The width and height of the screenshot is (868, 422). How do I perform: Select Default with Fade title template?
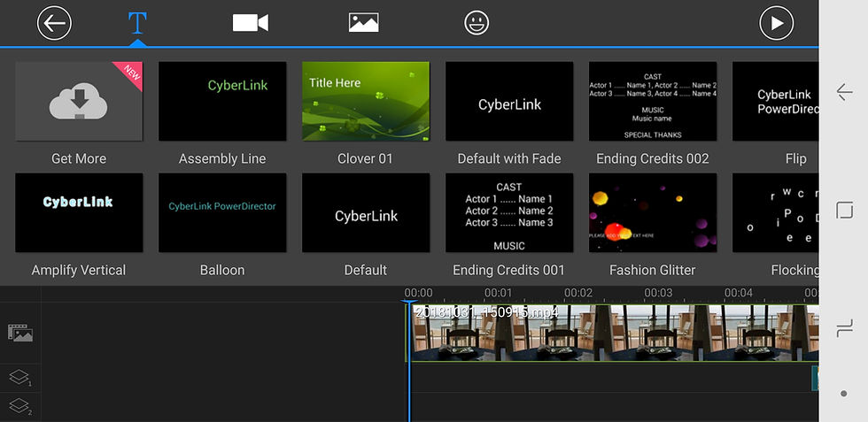(x=509, y=101)
